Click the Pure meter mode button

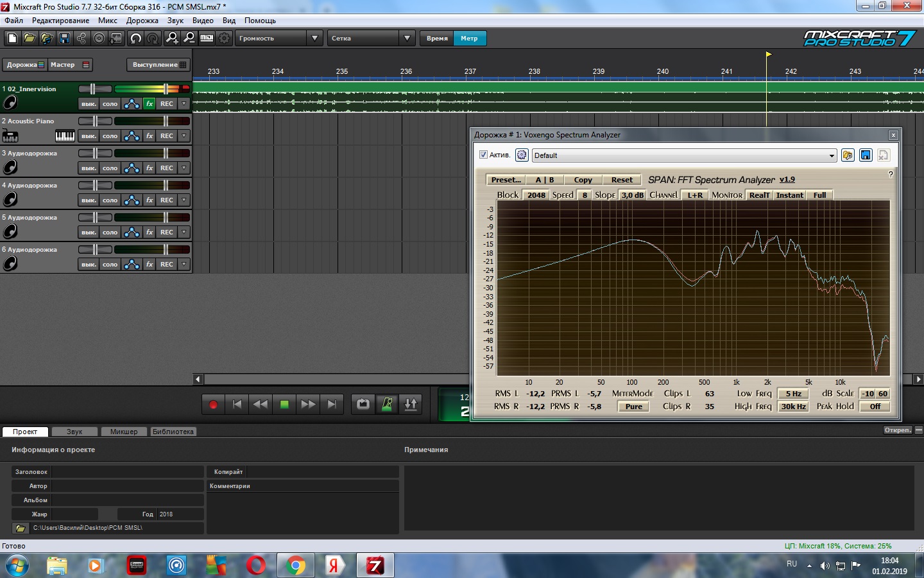click(x=634, y=407)
